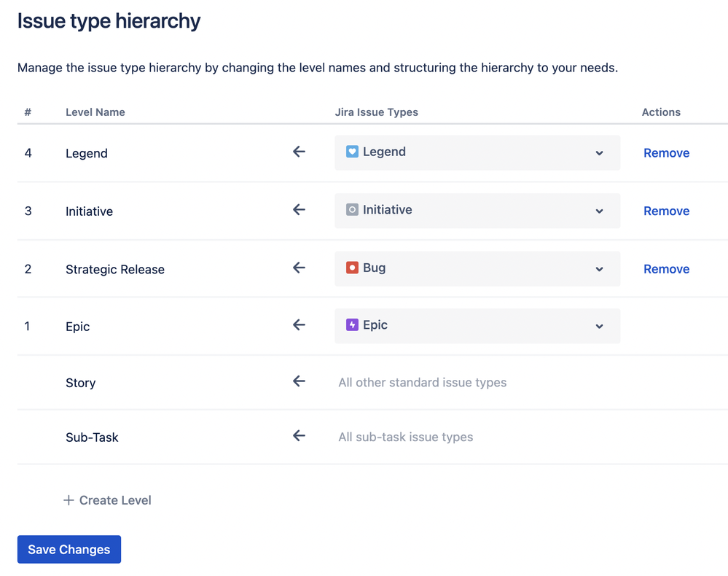Open the Bug issue type dropdown
The height and width of the screenshot is (576, 728).
(599, 269)
